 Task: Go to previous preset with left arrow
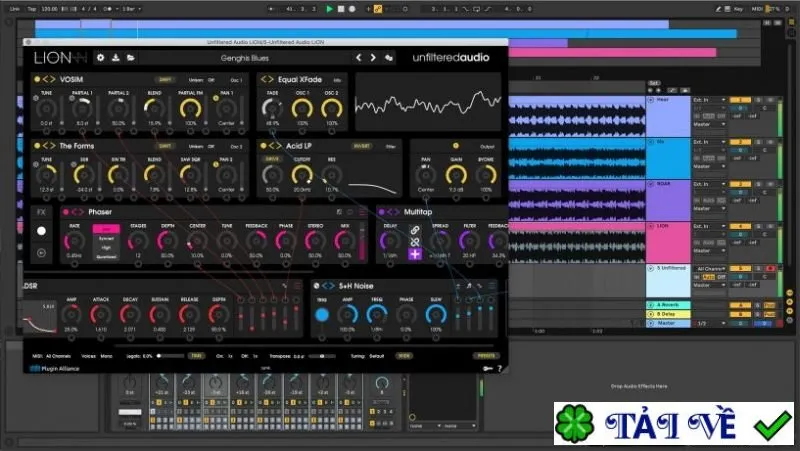click(x=359, y=58)
